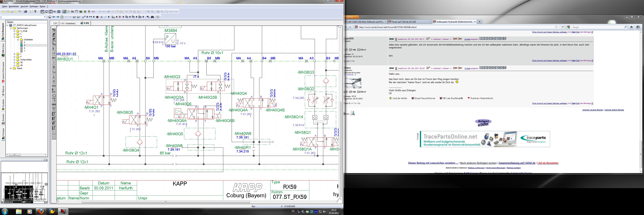The image size is (644, 215).
Task: Collapse the Zeichnungen folder
Action: click(x=11, y=28)
